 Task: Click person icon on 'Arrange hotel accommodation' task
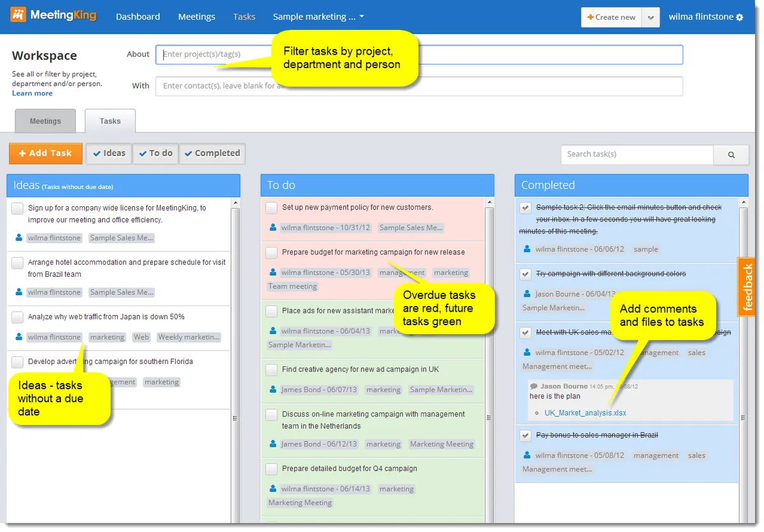pos(19,292)
